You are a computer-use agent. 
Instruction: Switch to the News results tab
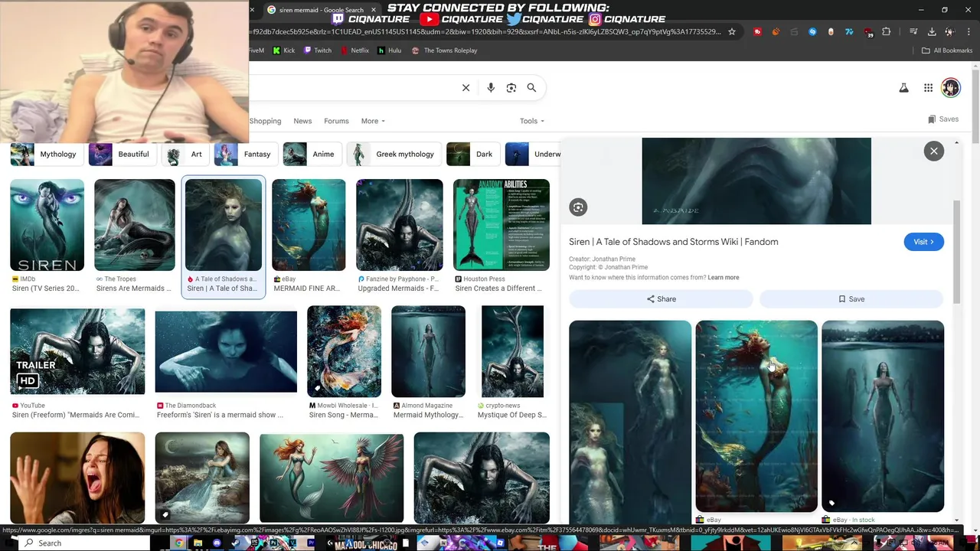302,121
